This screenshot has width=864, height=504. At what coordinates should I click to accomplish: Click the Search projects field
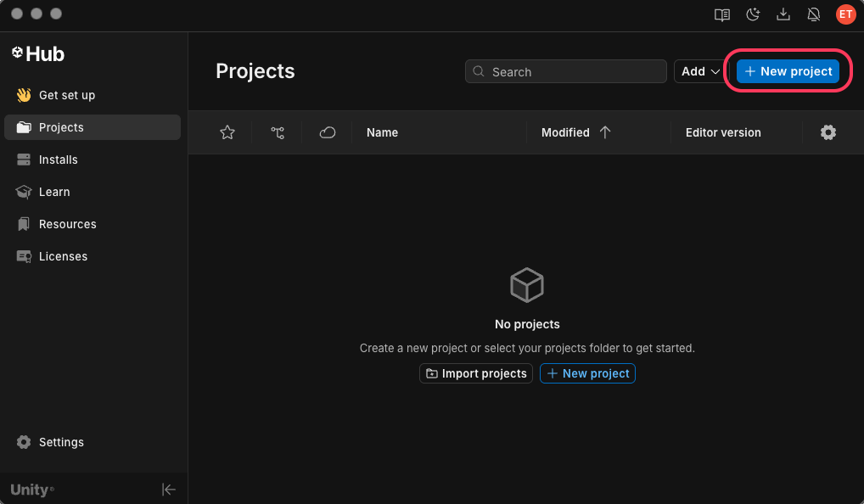566,72
